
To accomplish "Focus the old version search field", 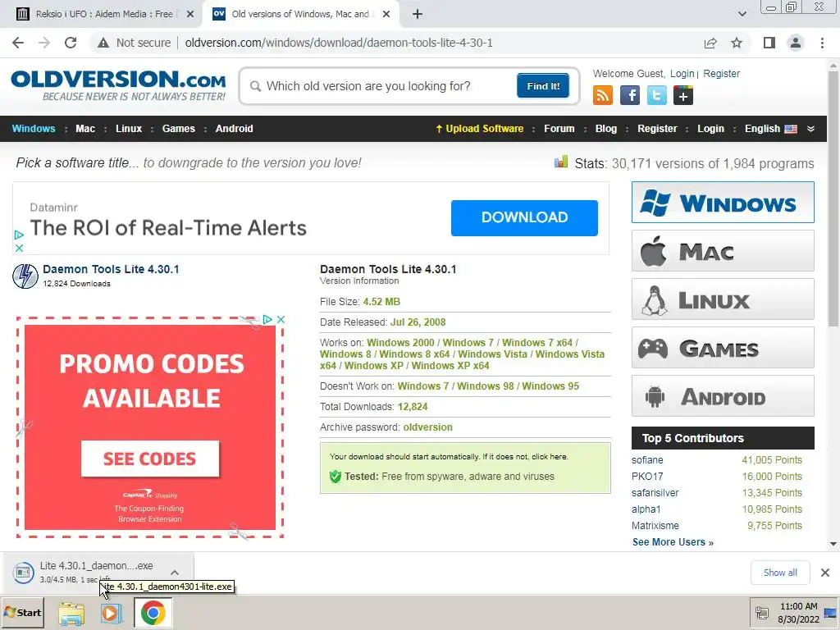I will [383, 86].
